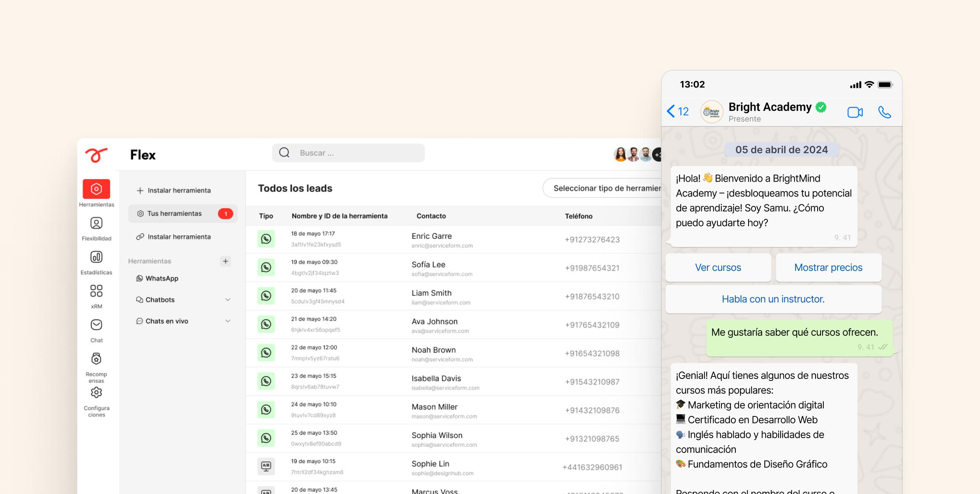Click the first user avatar in header

tap(620, 155)
